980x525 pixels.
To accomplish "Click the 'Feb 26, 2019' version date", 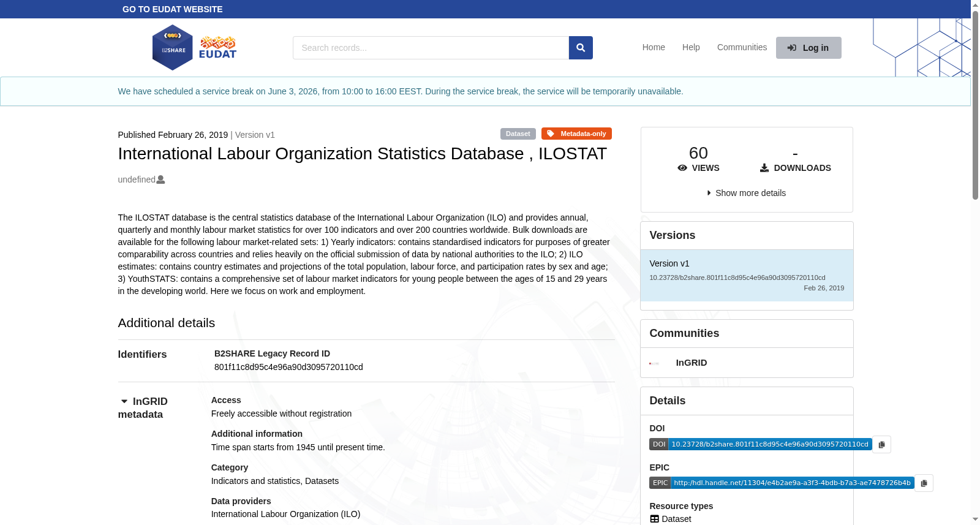I will [824, 288].
